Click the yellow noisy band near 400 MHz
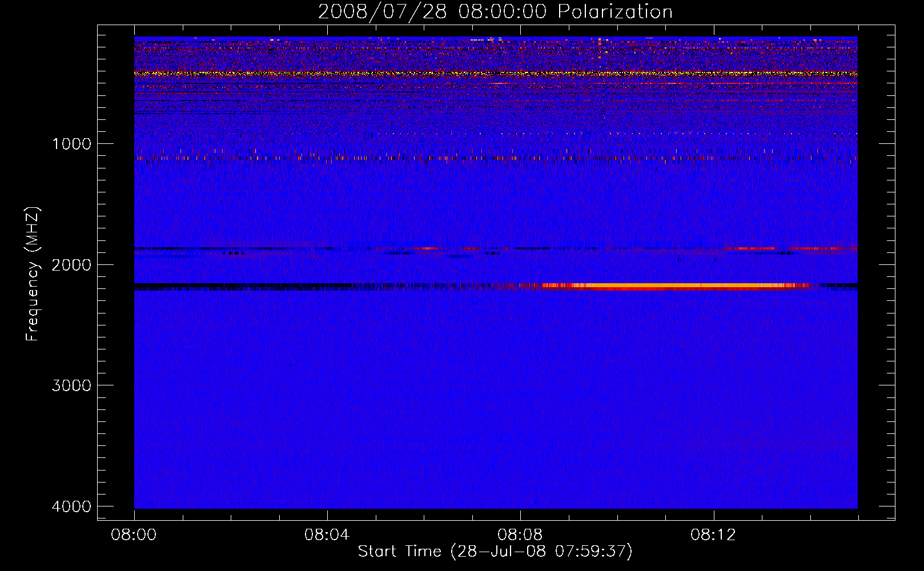The height and width of the screenshot is (571, 924). (496, 73)
